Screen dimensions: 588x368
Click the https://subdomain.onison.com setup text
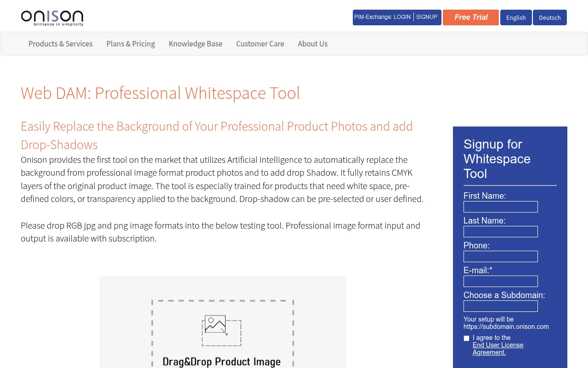[506, 327]
